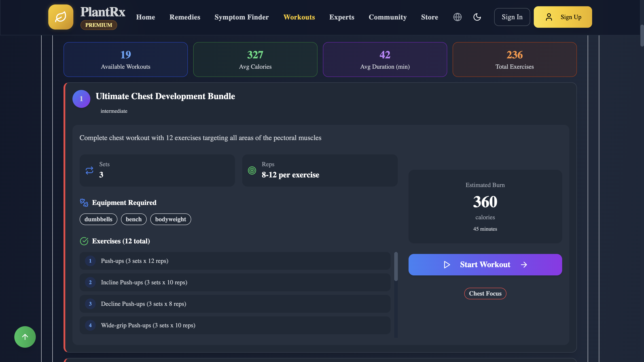
Task: Click the yellow Sign Up button
Action: (563, 17)
